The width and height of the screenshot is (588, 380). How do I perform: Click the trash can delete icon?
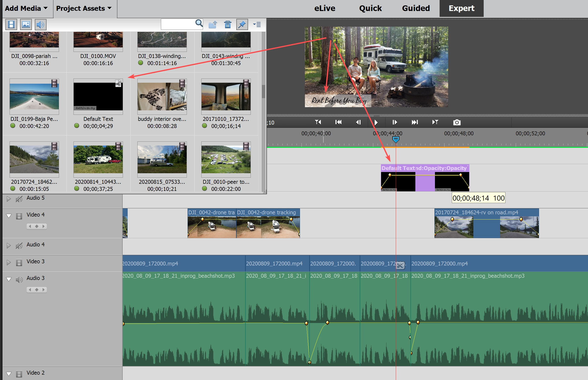point(228,24)
